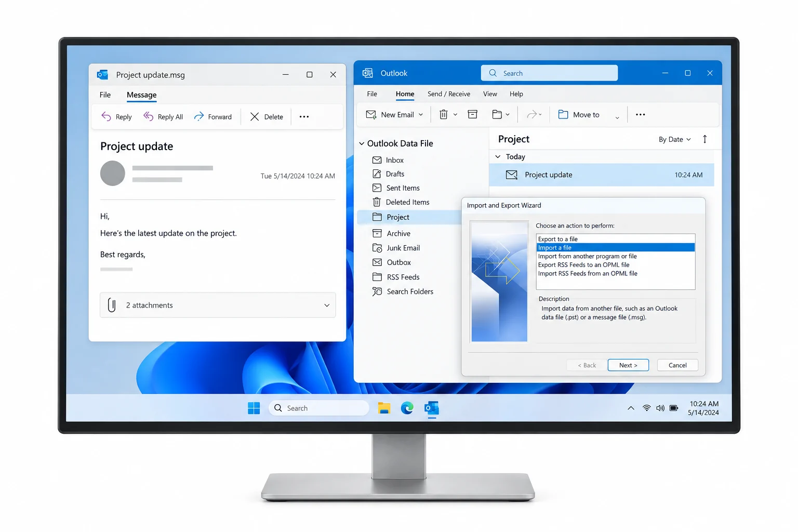Open the Send / Receive tab in Outlook
Screen dimensions: 798x532
(x=449, y=94)
